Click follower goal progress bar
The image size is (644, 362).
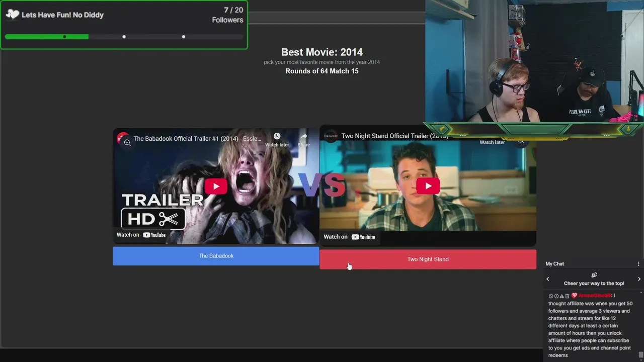coord(124,37)
